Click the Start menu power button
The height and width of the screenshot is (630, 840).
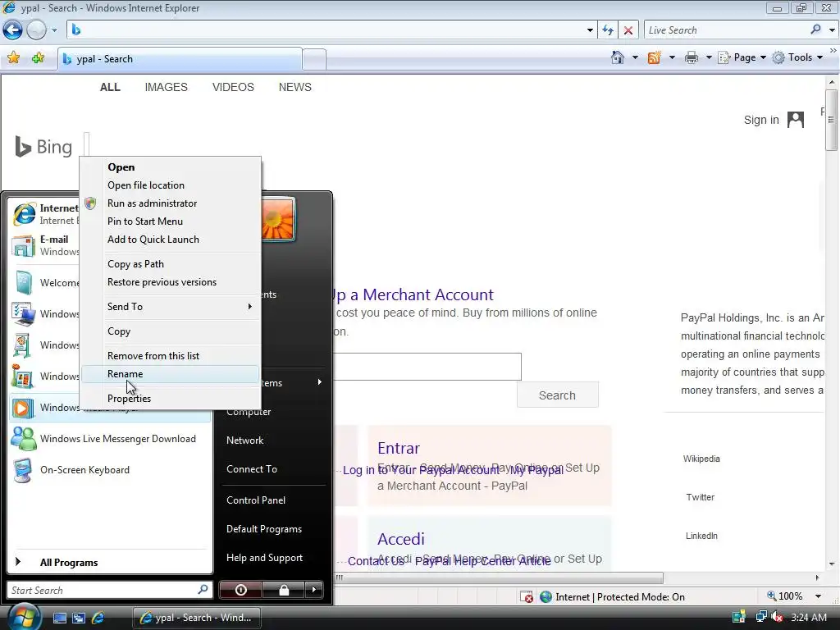pyautogui.click(x=240, y=590)
